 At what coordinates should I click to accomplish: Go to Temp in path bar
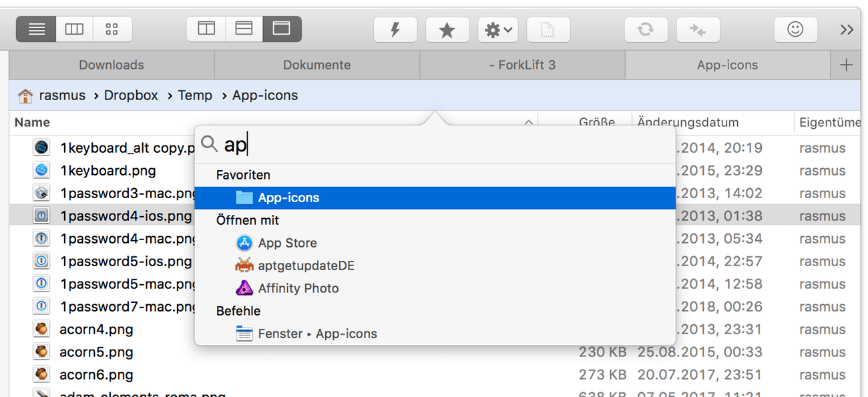click(195, 95)
